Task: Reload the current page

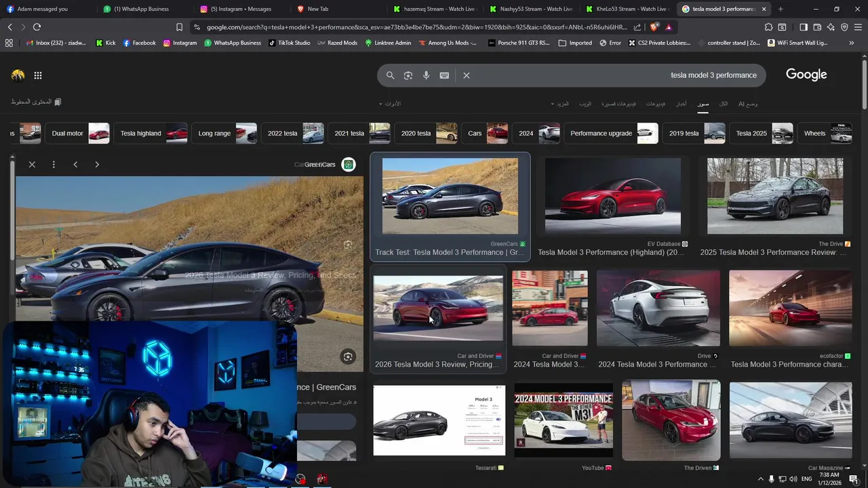Action: tap(37, 27)
